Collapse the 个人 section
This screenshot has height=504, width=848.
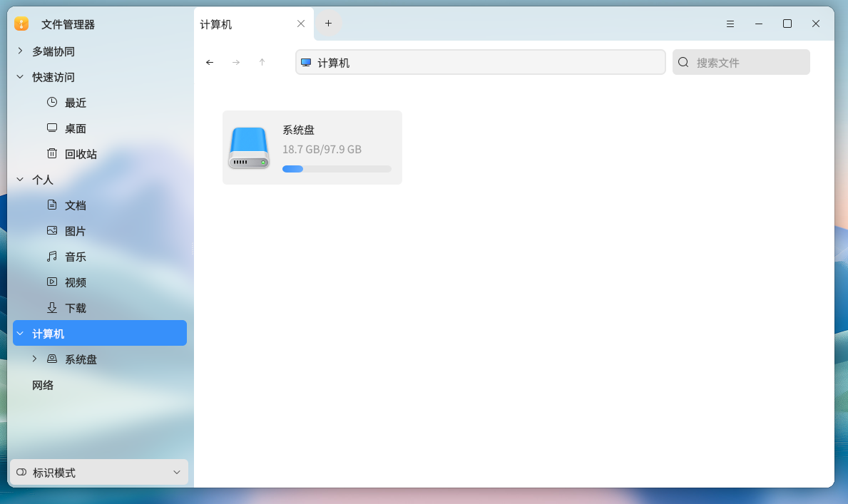[x=20, y=180]
